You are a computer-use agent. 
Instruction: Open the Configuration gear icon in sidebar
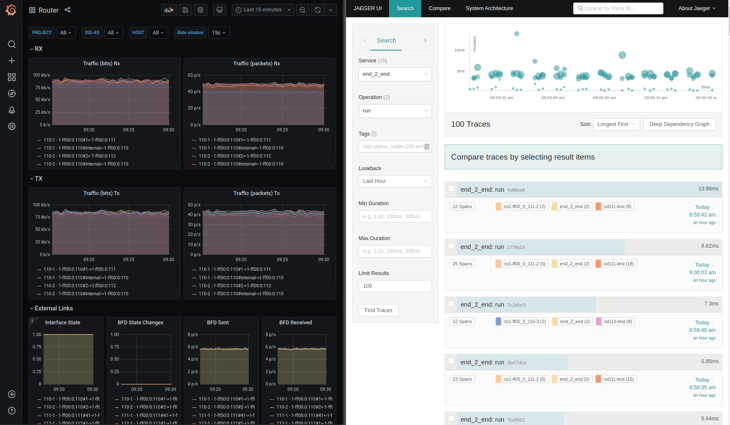pyautogui.click(x=12, y=126)
